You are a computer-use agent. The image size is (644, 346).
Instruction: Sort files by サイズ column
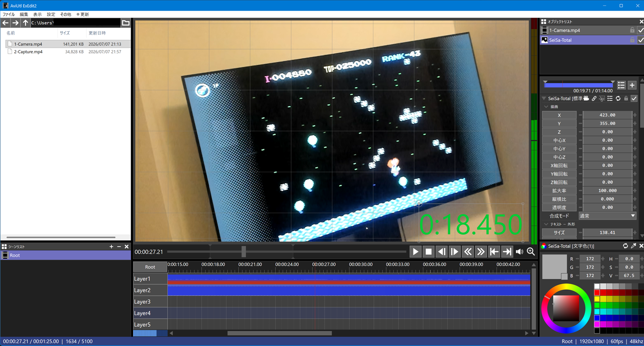pyautogui.click(x=72, y=33)
